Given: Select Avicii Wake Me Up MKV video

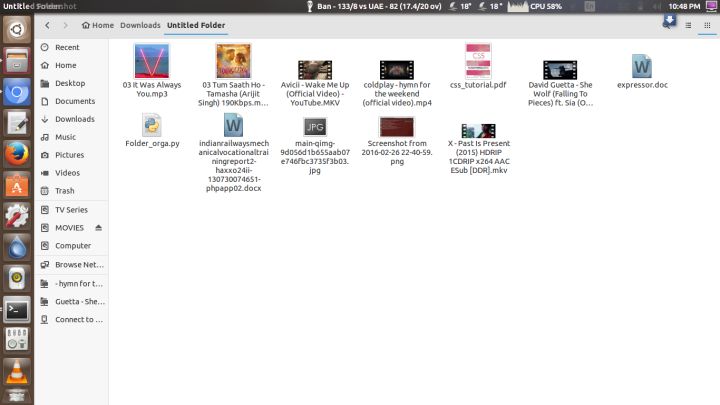Looking at the screenshot, I should (315, 83).
